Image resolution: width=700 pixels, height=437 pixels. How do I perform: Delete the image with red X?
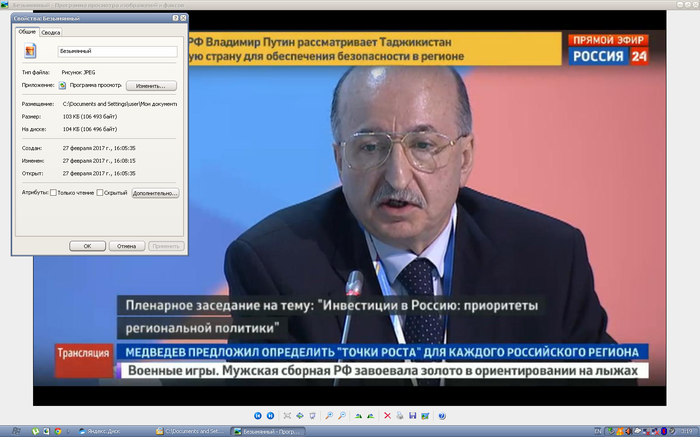tap(388, 415)
